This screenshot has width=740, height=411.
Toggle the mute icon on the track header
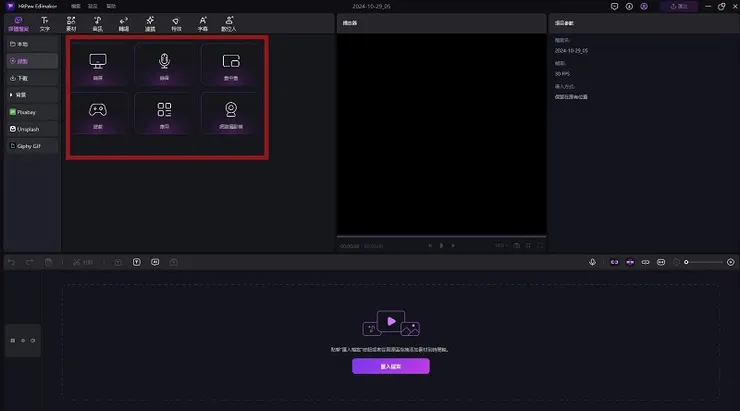(x=33, y=340)
